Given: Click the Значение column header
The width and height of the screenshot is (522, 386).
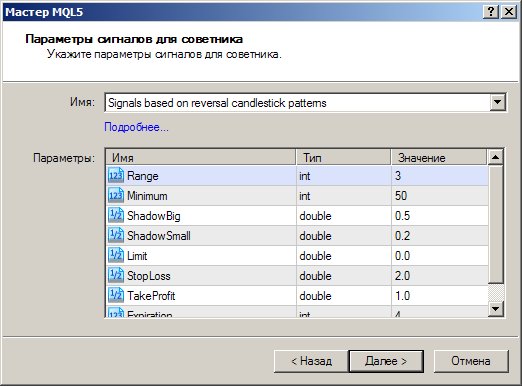Looking at the screenshot, I should tap(439, 157).
